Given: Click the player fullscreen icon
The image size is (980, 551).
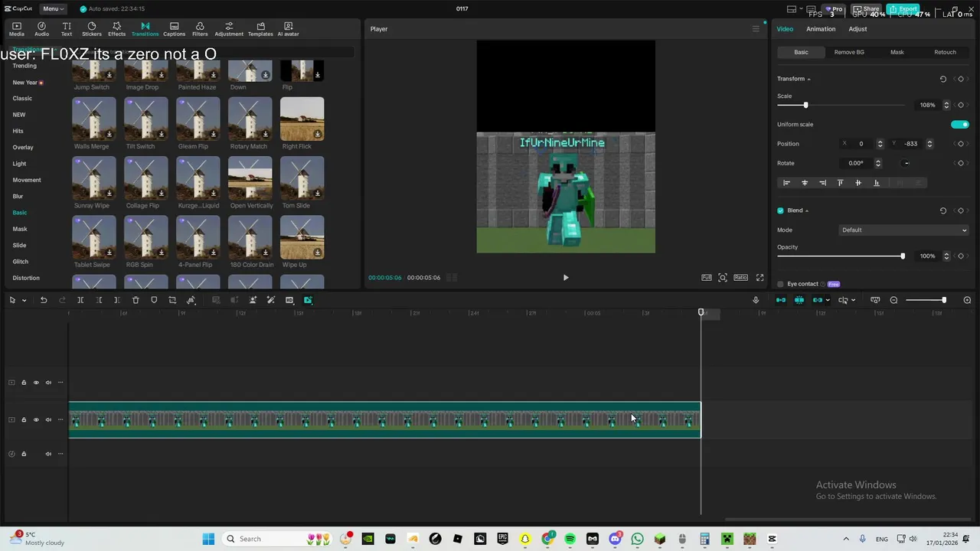Looking at the screenshot, I should click(x=759, y=278).
